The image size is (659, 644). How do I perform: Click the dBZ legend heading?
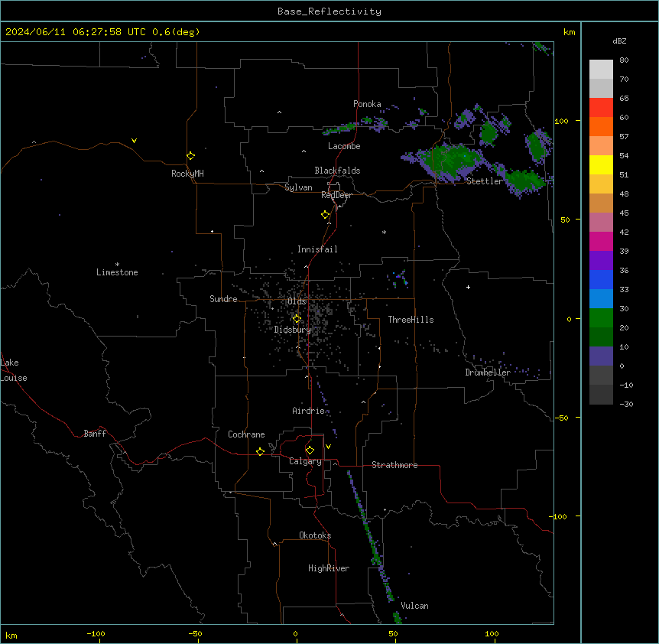619,41
